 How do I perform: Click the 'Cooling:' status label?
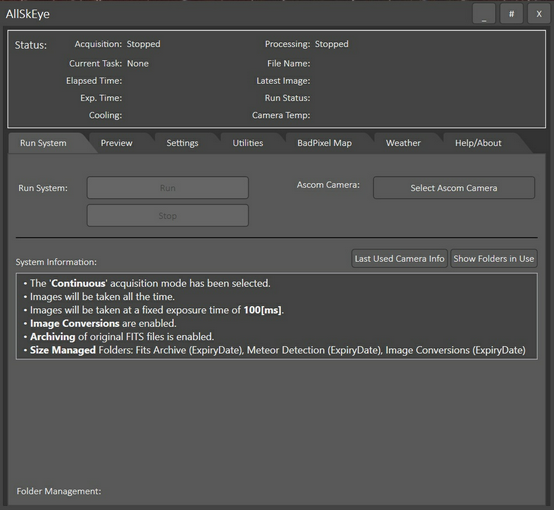click(106, 115)
